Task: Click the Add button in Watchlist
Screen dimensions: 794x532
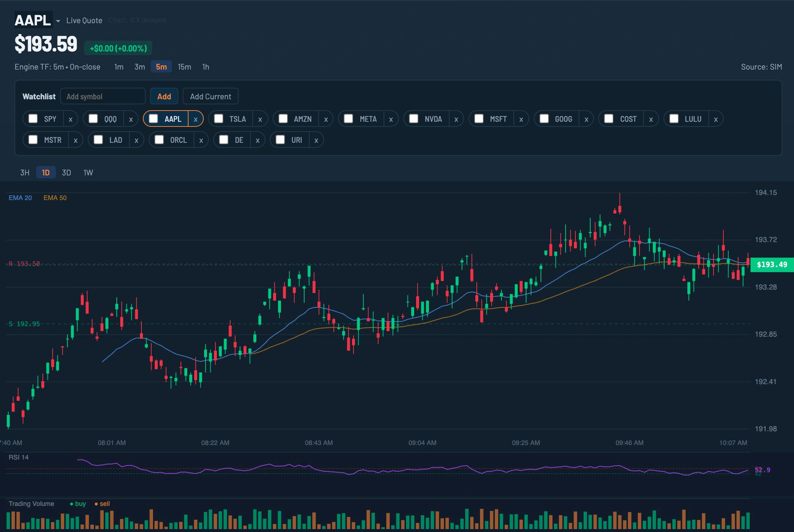Action: click(x=164, y=96)
